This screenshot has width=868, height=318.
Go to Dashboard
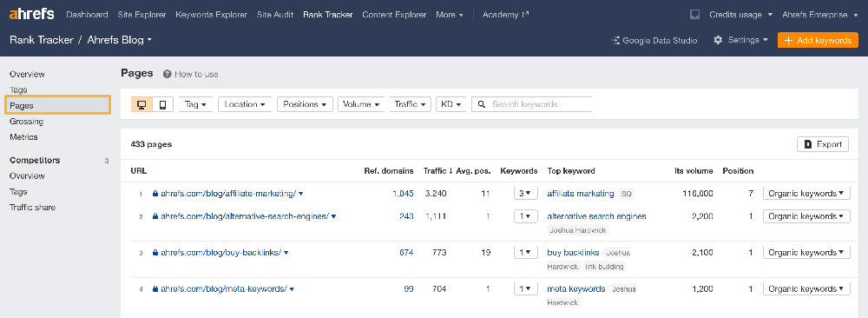[x=87, y=15]
